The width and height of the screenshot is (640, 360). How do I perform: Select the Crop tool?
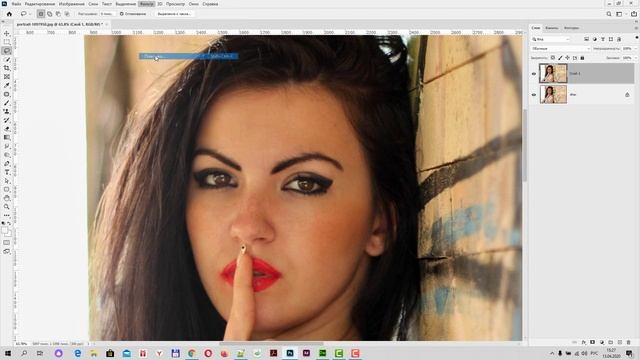7,68
